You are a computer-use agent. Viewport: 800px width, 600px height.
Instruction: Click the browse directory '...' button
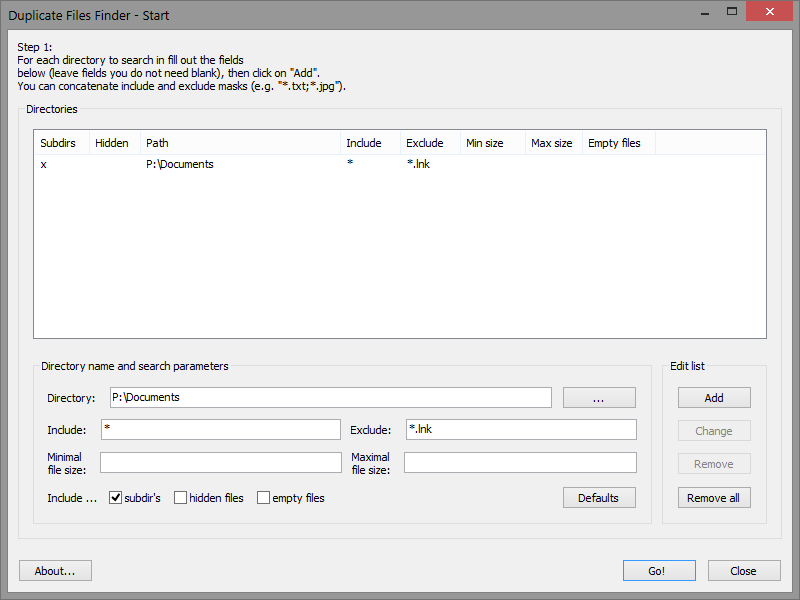(598, 398)
